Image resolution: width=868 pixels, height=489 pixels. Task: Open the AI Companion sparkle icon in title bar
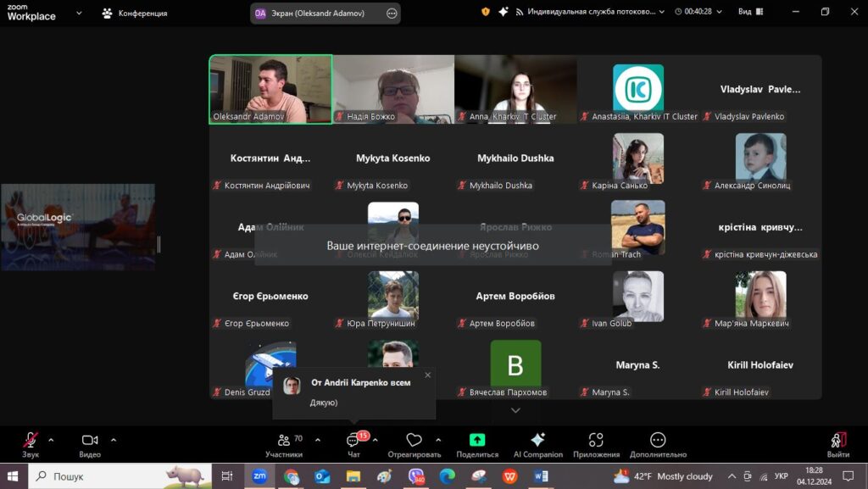[504, 12]
